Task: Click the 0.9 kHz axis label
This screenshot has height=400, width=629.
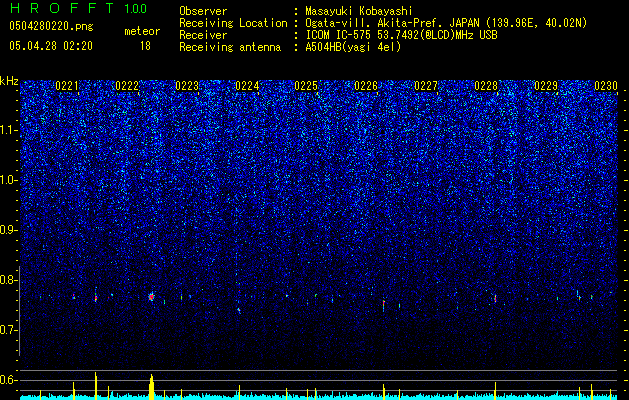Action: click(9, 230)
